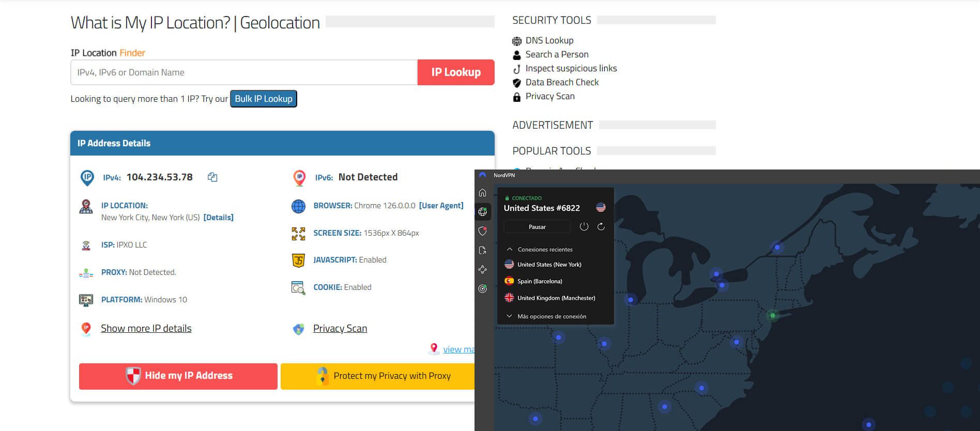This screenshot has width=980, height=431.
Task: Connect to United Kingdom (Manchester) recent
Action: [556, 298]
